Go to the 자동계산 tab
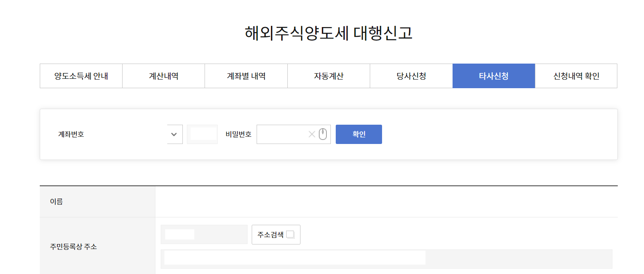This screenshot has width=644, height=274. point(329,76)
